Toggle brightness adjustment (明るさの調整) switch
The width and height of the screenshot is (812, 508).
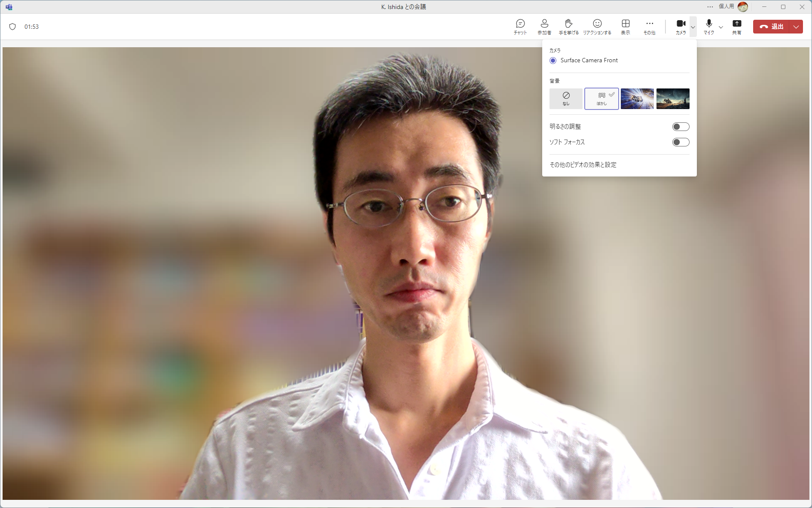coord(681,127)
